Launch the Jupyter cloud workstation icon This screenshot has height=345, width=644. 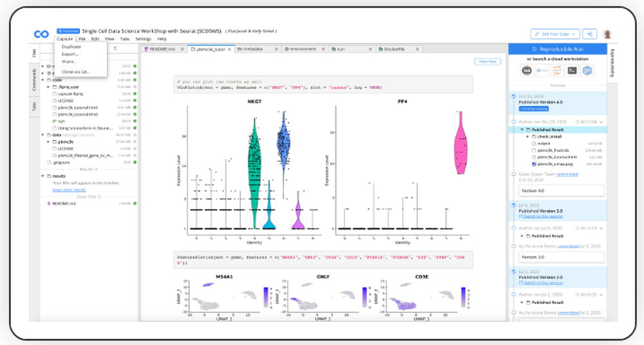pos(557,70)
